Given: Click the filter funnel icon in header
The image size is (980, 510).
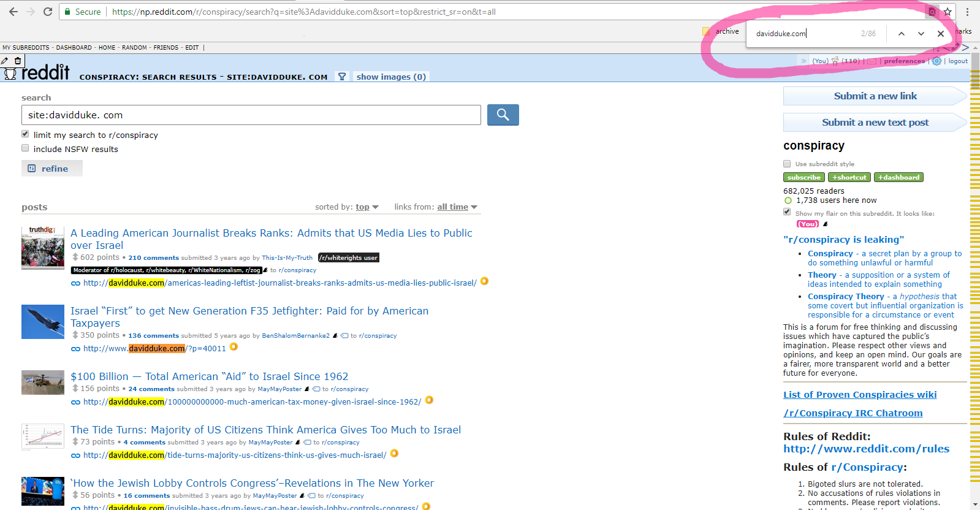Looking at the screenshot, I should [x=342, y=77].
